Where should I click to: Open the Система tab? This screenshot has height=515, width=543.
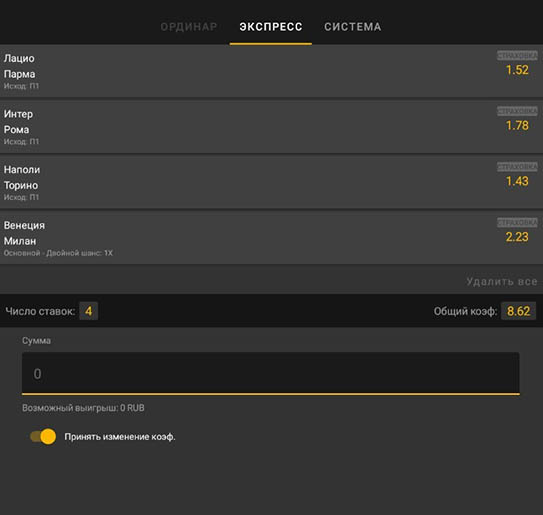point(353,27)
